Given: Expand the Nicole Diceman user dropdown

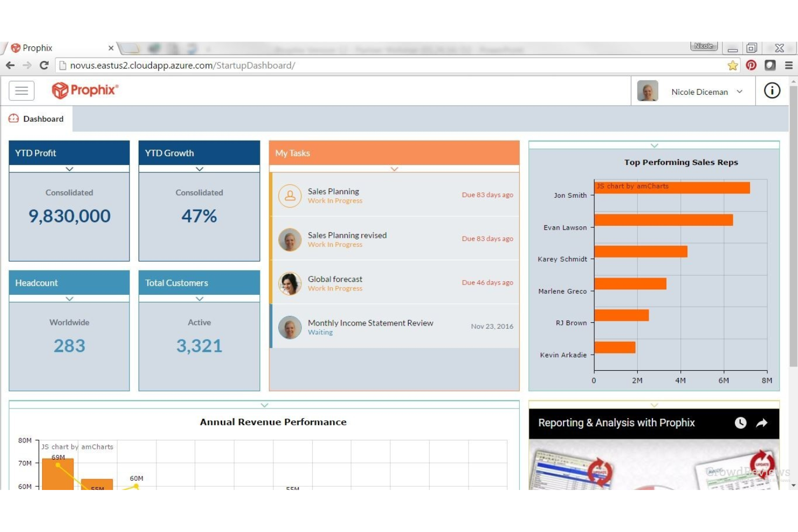Looking at the screenshot, I should pos(739,92).
